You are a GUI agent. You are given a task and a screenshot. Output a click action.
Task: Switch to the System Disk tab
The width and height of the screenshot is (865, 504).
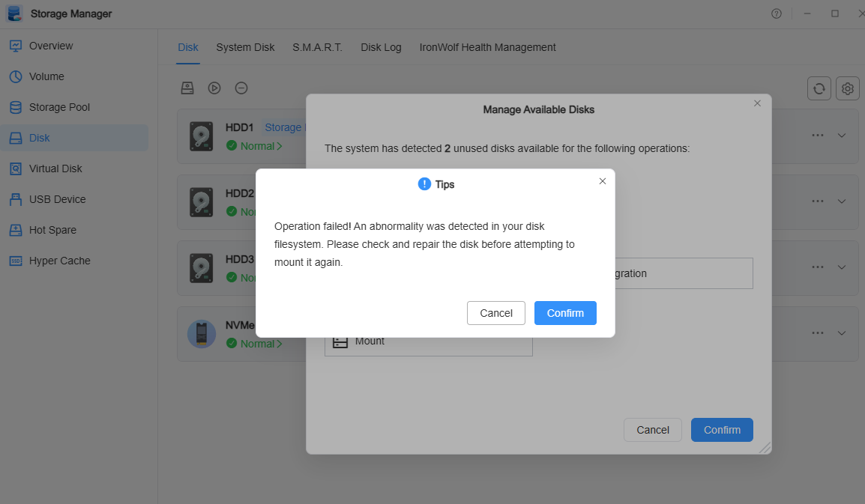(x=245, y=47)
